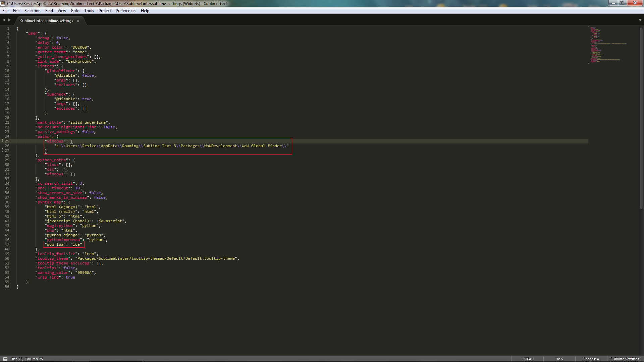Open the Spaces: 4 indentation menu

pyautogui.click(x=591, y=359)
